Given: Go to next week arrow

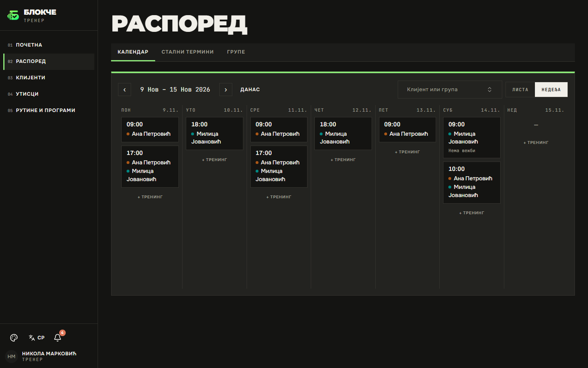Looking at the screenshot, I should pyautogui.click(x=226, y=90).
